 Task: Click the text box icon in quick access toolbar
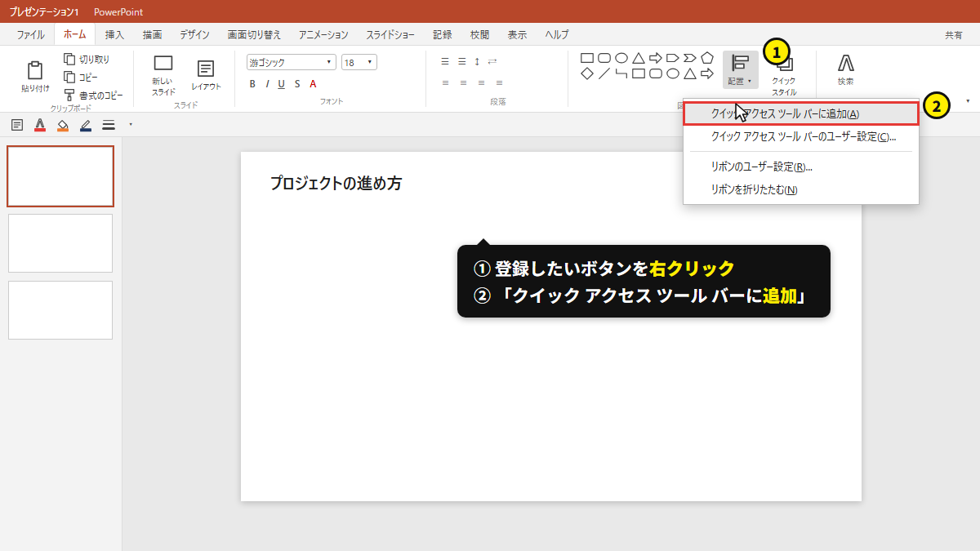(17, 125)
